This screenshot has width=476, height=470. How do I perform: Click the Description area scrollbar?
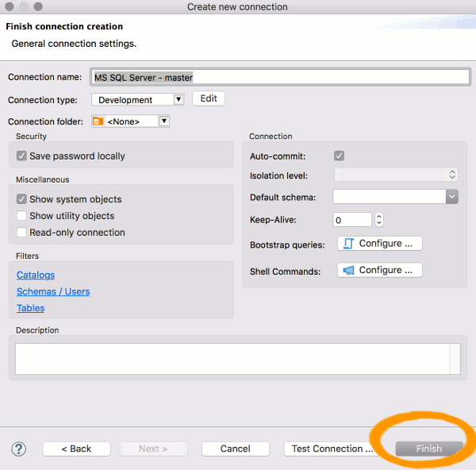point(455,359)
